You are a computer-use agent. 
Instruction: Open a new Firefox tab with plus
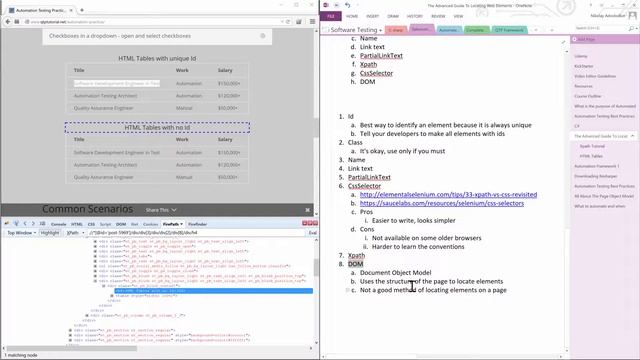(82, 10)
